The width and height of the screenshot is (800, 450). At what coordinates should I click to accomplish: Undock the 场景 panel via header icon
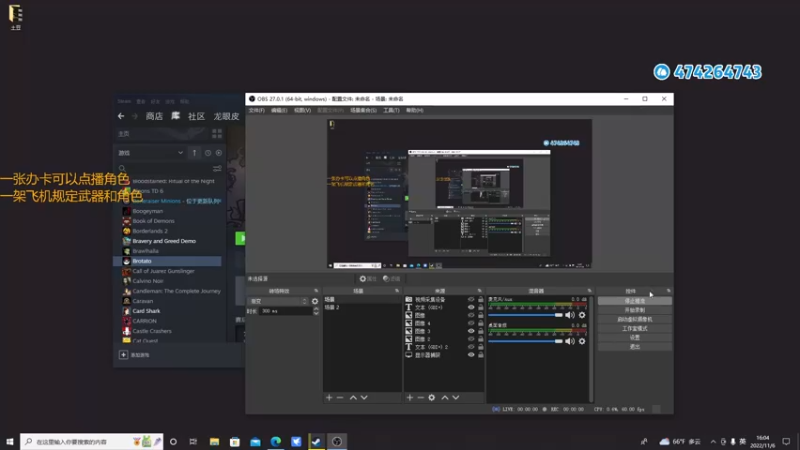click(x=397, y=291)
